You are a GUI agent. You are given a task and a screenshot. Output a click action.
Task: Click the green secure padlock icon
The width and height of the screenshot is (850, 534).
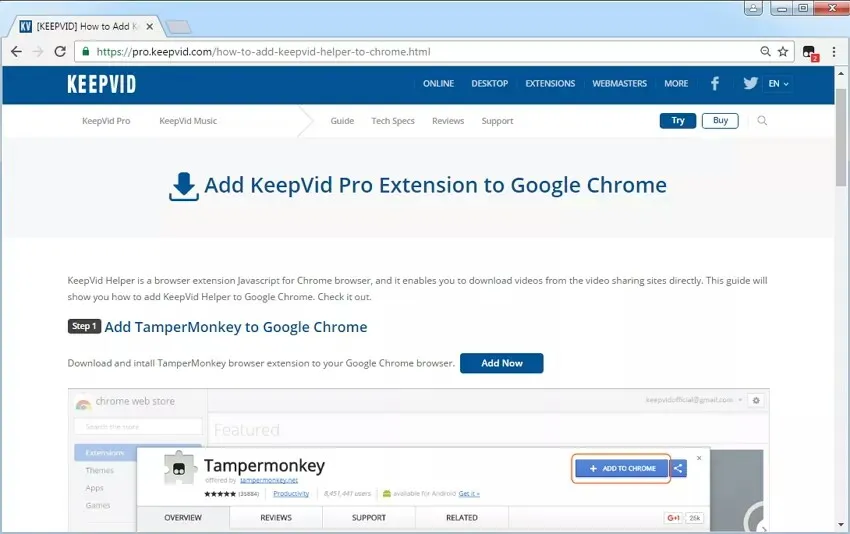pos(86,52)
